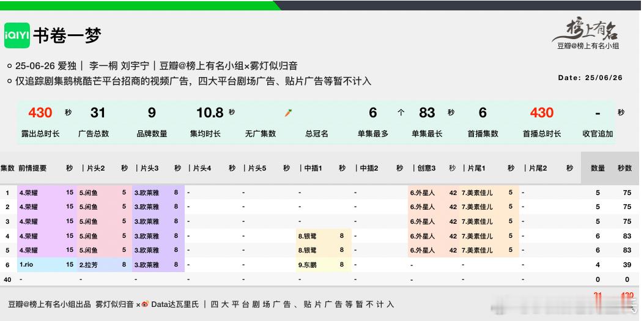The image size is (644, 321).
Task: Click the 9 value above 品牌数量
Action: 152,113
